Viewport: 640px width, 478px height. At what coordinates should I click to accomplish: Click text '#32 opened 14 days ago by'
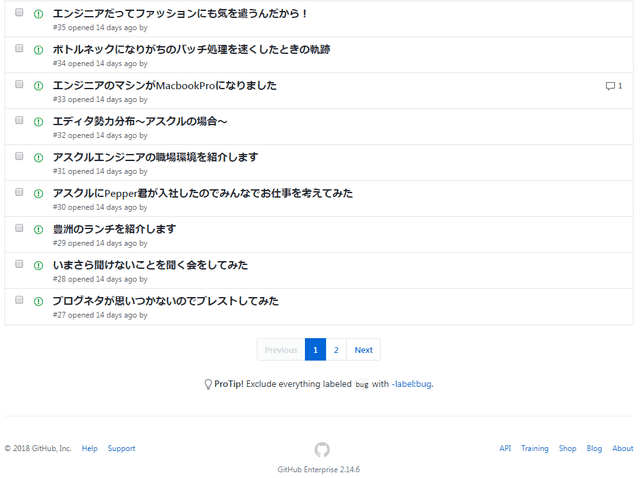[100, 136]
